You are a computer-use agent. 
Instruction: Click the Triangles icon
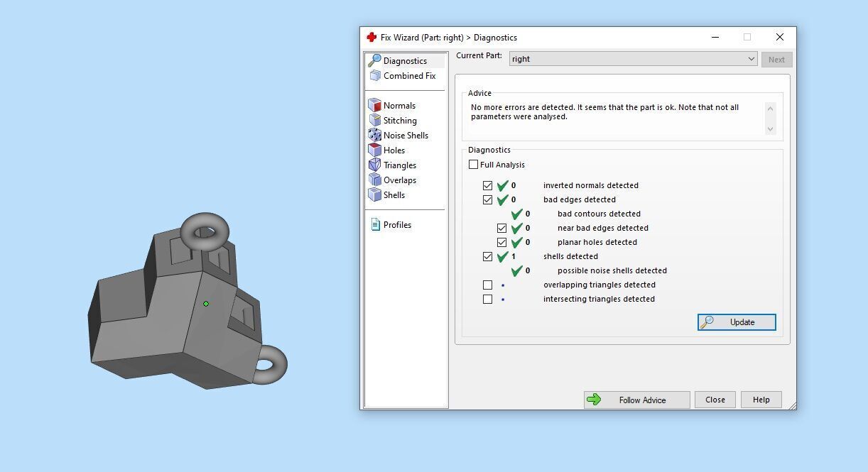tap(374, 165)
